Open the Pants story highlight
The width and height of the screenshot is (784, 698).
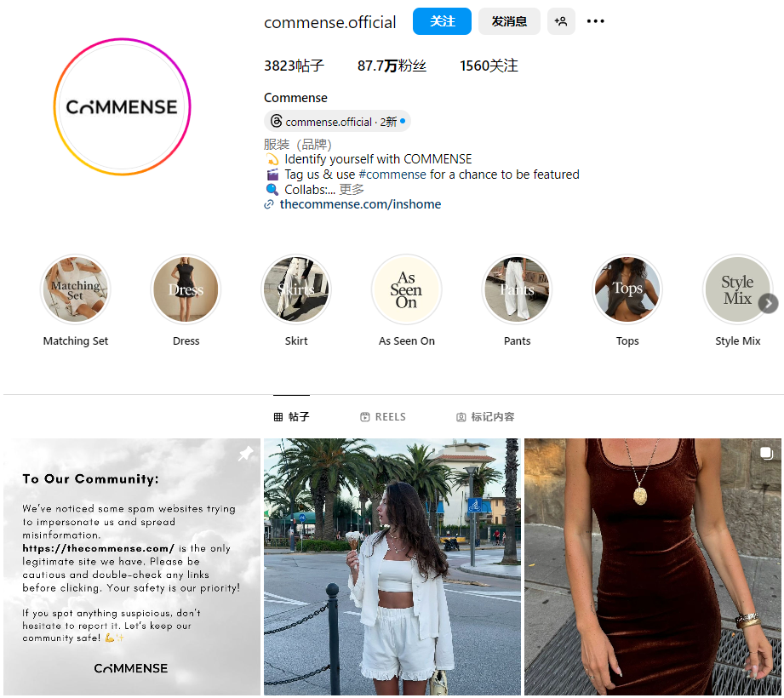tap(517, 289)
